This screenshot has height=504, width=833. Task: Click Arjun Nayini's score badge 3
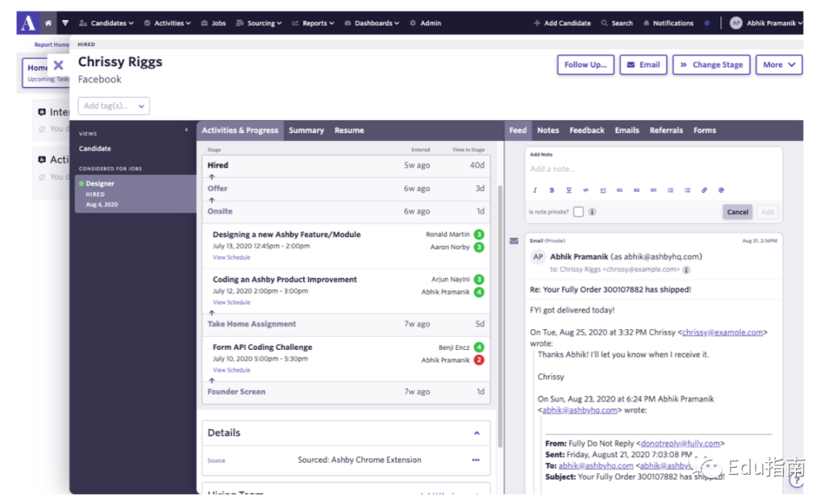(x=479, y=279)
